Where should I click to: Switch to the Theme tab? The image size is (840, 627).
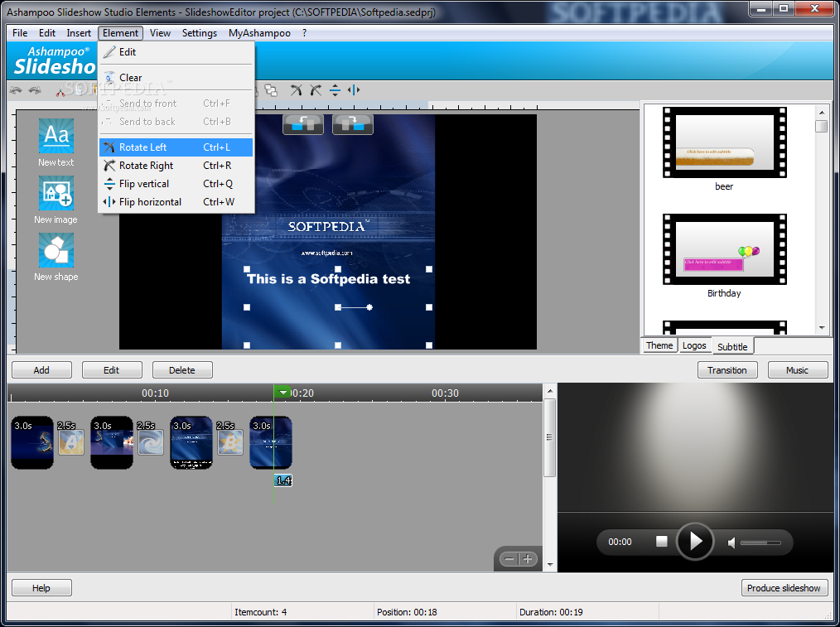point(659,346)
